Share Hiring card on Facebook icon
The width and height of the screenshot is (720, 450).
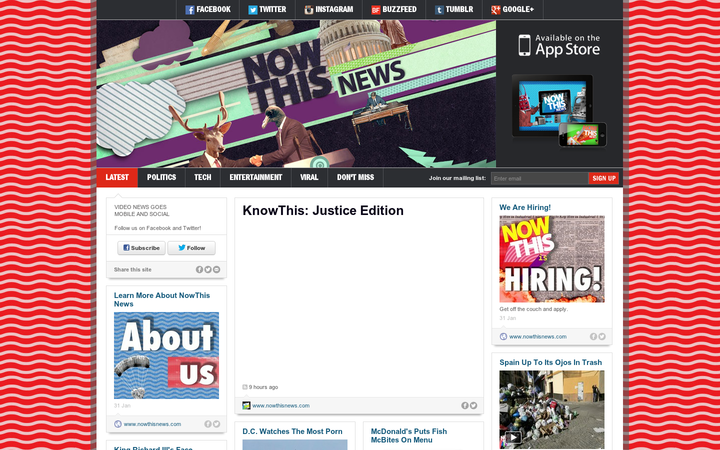593,337
